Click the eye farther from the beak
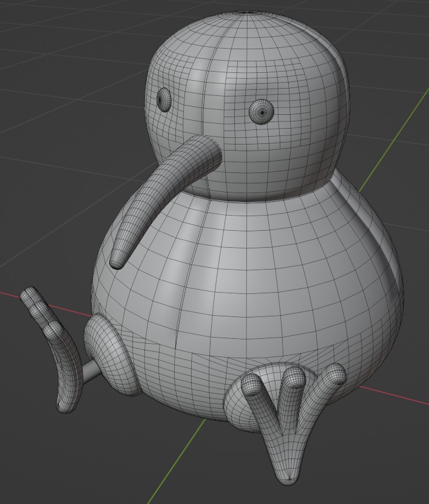 (x=262, y=112)
